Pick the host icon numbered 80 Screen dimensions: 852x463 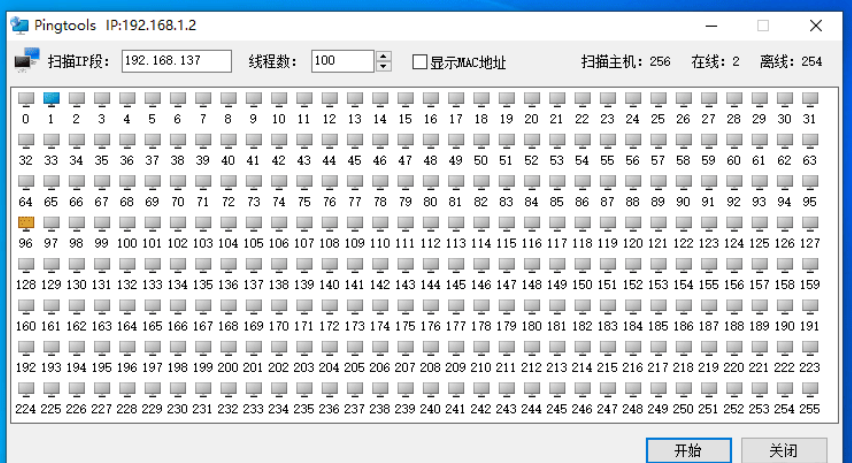point(430,182)
